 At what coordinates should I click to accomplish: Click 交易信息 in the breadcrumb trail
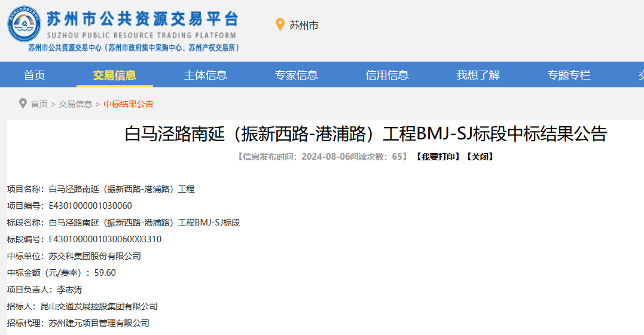(x=75, y=104)
